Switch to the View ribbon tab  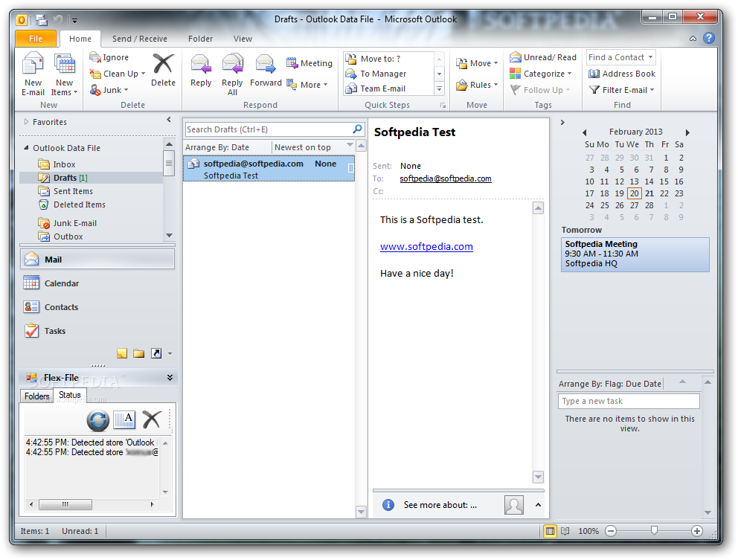tap(243, 39)
